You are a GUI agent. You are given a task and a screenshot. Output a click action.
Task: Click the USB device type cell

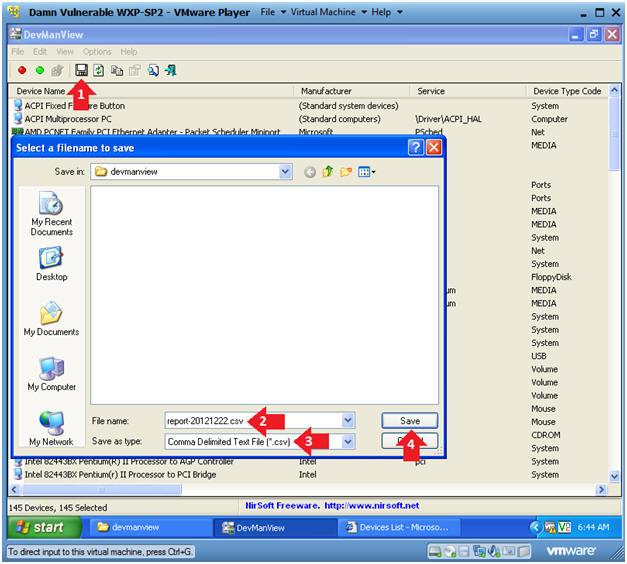tap(539, 356)
